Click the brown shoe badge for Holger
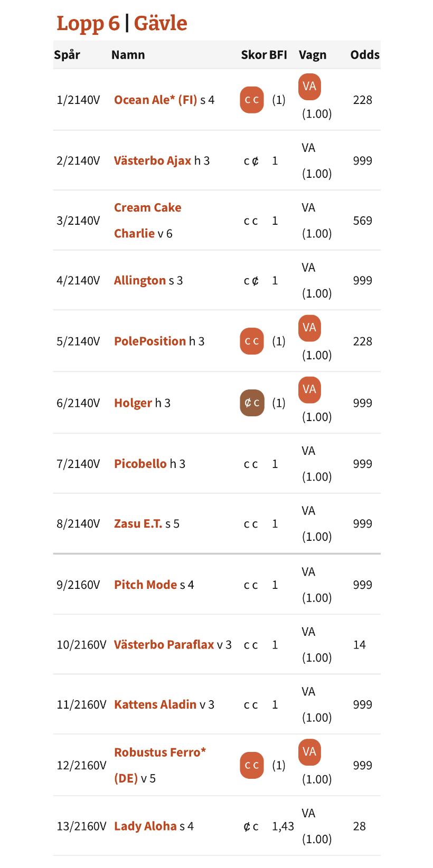 [252, 403]
